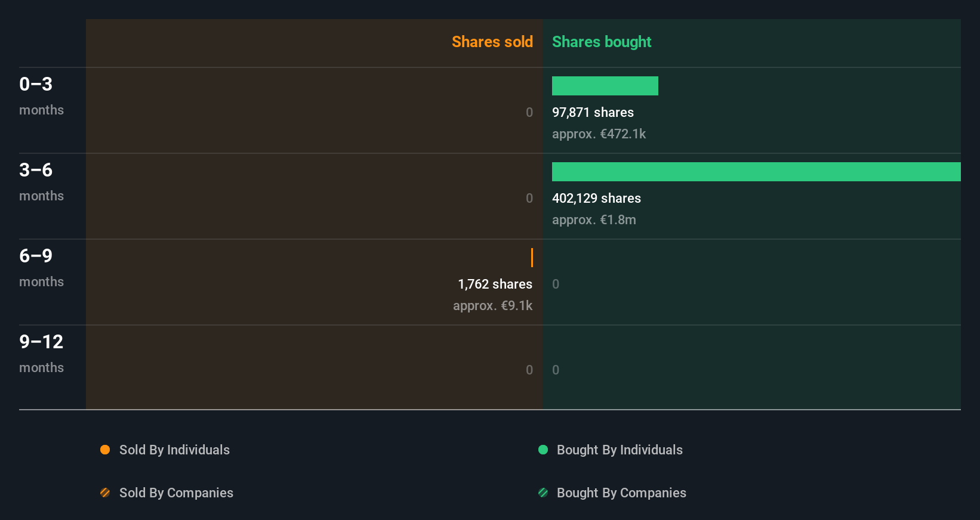This screenshot has height=520, width=980.
Task: Click the approx. €9.1k amount
Action: (492, 305)
